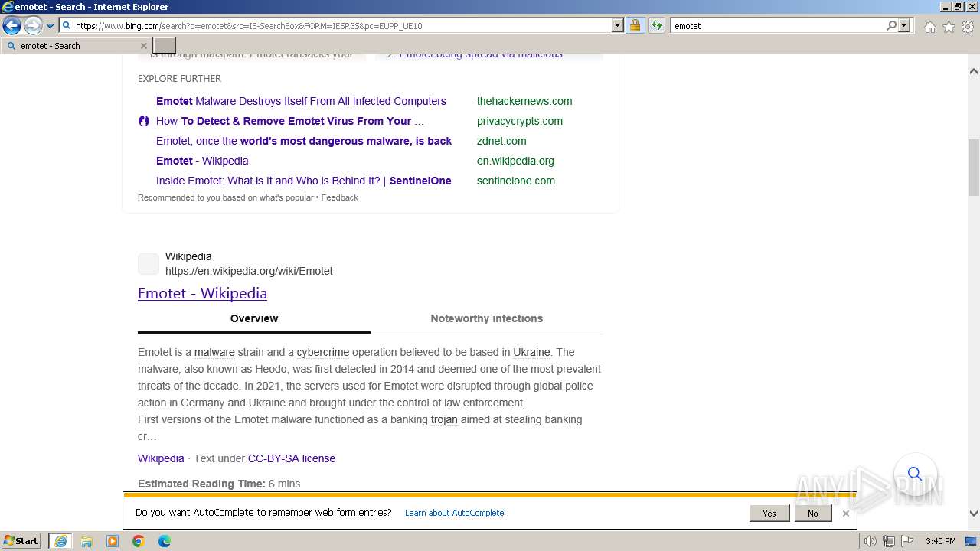The height and width of the screenshot is (551, 980).
Task: Open the Windows Start button
Action: pyautogui.click(x=21, y=541)
